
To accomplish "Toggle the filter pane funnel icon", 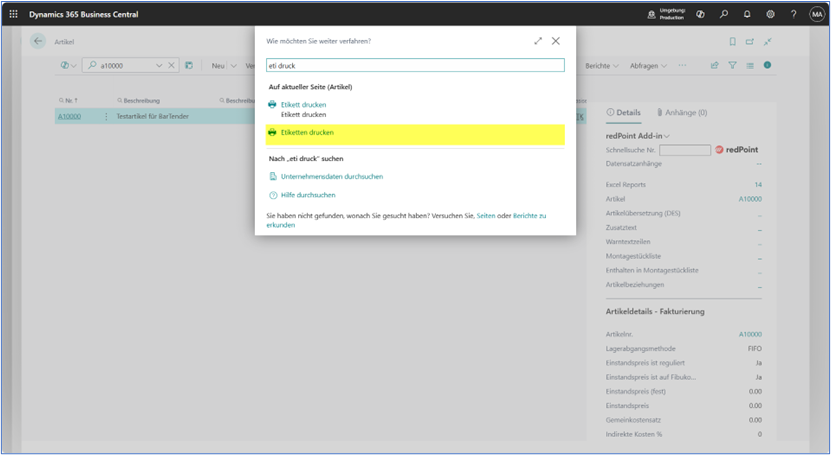I will (732, 65).
